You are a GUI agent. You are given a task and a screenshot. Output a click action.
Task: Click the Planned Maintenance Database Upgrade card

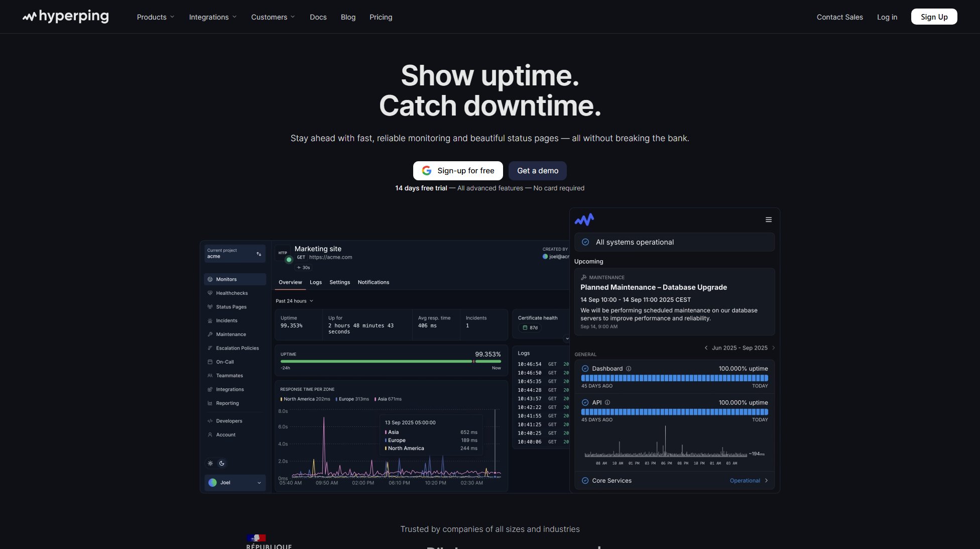click(x=674, y=301)
